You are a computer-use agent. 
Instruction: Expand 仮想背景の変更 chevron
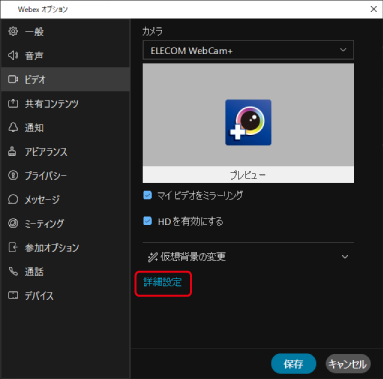click(345, 257)
